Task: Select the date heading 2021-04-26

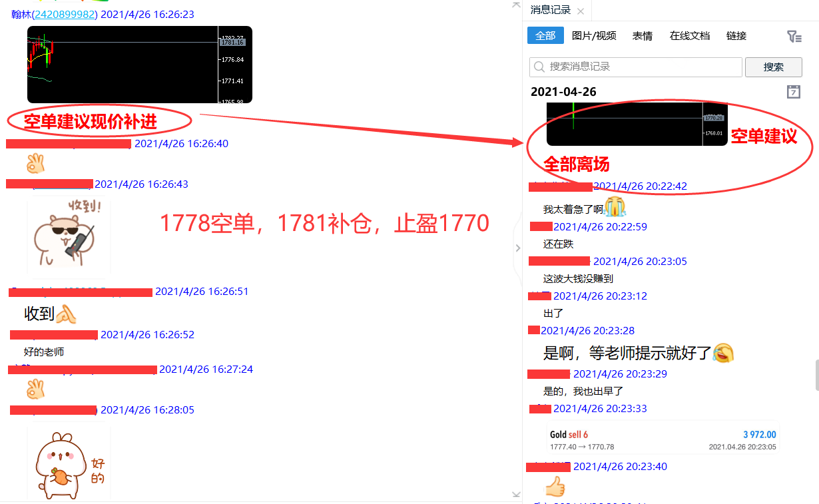Action: tap(563, 92)
